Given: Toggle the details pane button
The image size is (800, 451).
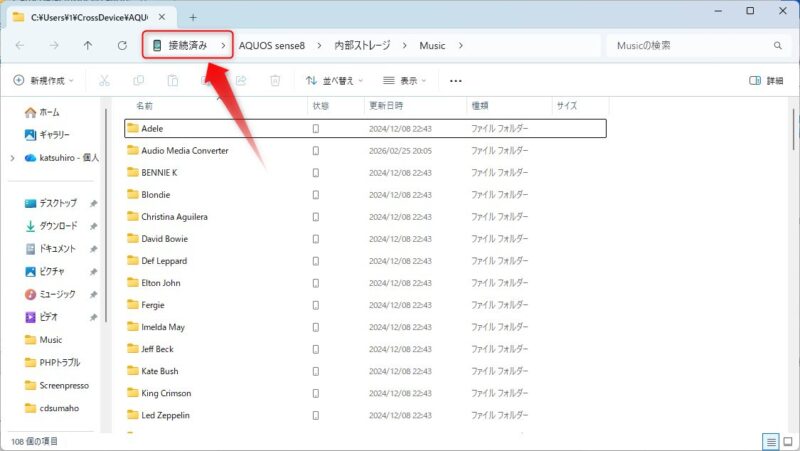Looking at the screenshot, I should pos(766,81).
